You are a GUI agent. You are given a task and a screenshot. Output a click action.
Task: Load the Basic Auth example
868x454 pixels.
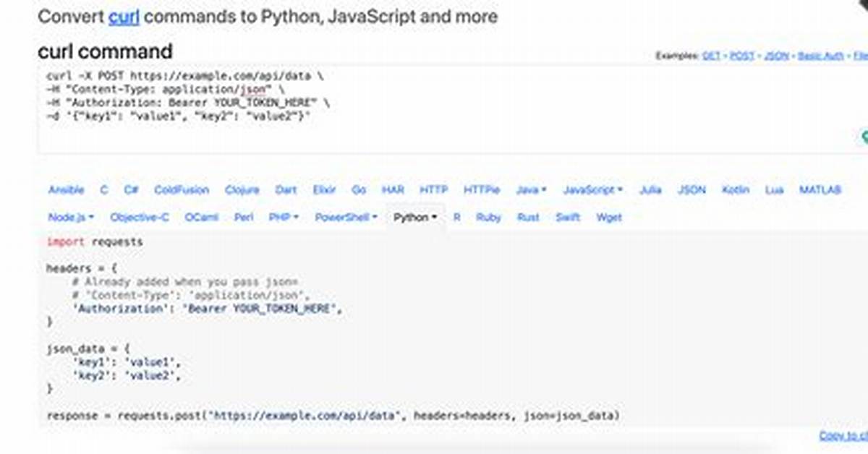click(821, 56)
